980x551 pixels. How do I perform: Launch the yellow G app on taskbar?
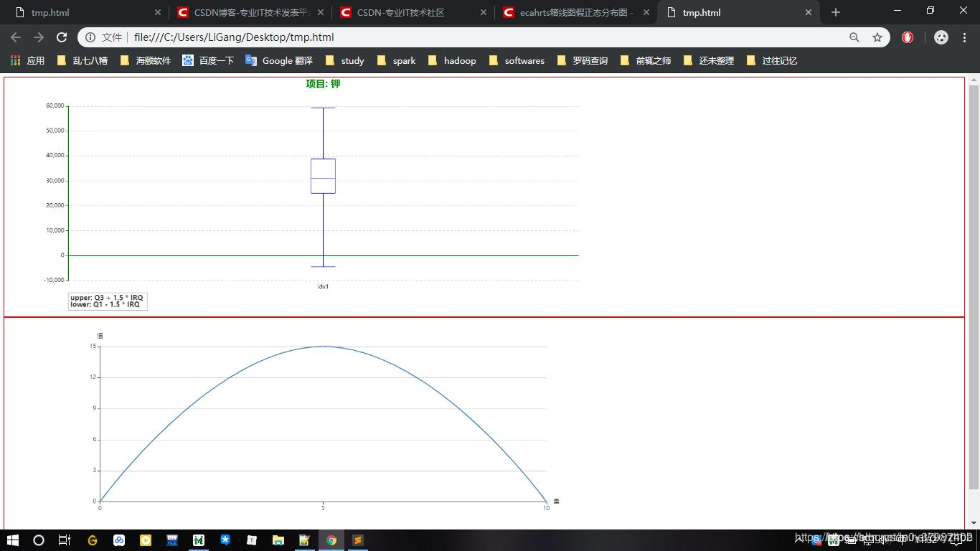tap(93, 540)
